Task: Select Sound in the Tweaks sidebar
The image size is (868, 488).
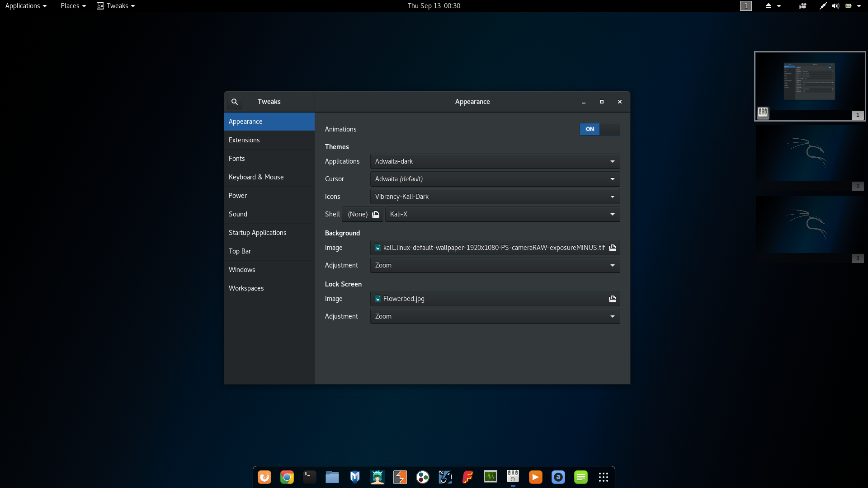Action: tap(269, 214)
